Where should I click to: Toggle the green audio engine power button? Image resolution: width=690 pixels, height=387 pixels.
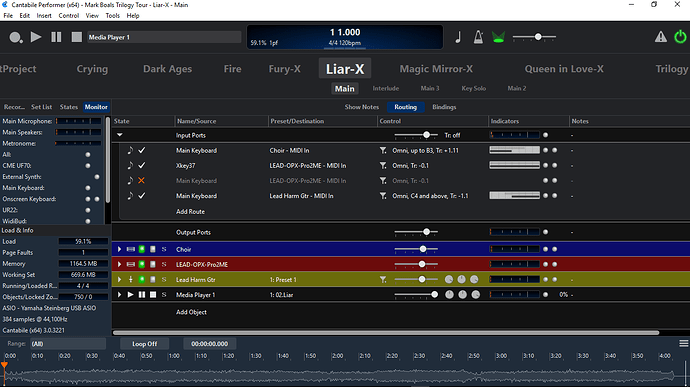click(x=680, y=37)
